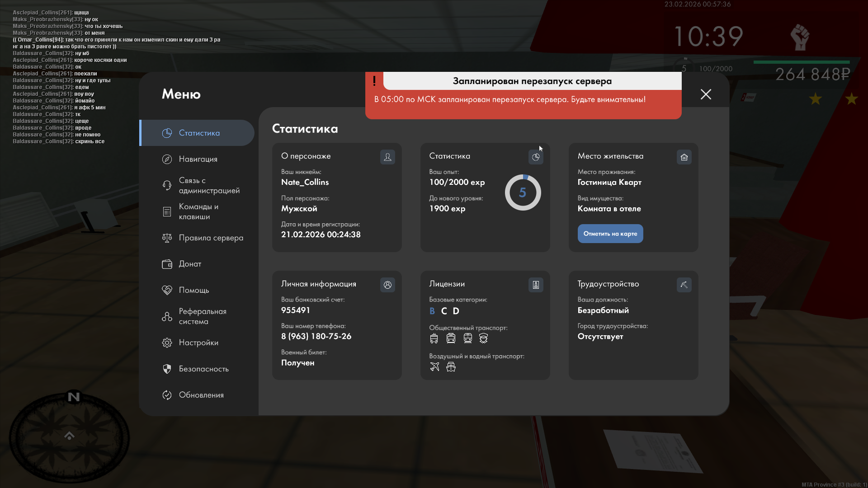Close the menu with the X button

coord(706,94)
